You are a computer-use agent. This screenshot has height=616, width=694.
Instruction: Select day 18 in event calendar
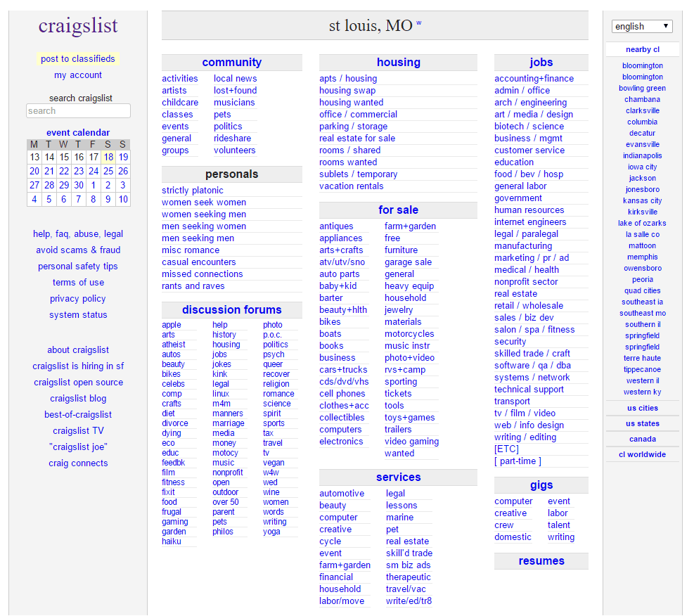pyautogui.click(x=108, y=158)
